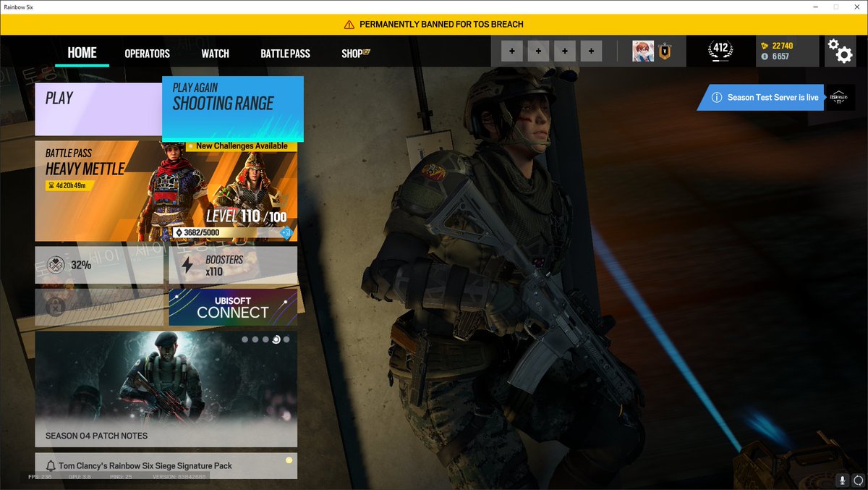Viewport: 868px width, 490px height.
Task: Click the notification bell icon
Action: (51, 466)
